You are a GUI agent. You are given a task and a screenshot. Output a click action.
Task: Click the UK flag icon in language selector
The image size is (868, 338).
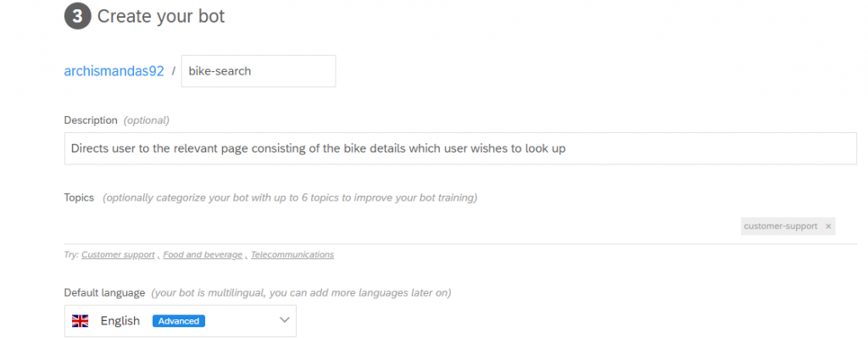coord(81,321)
